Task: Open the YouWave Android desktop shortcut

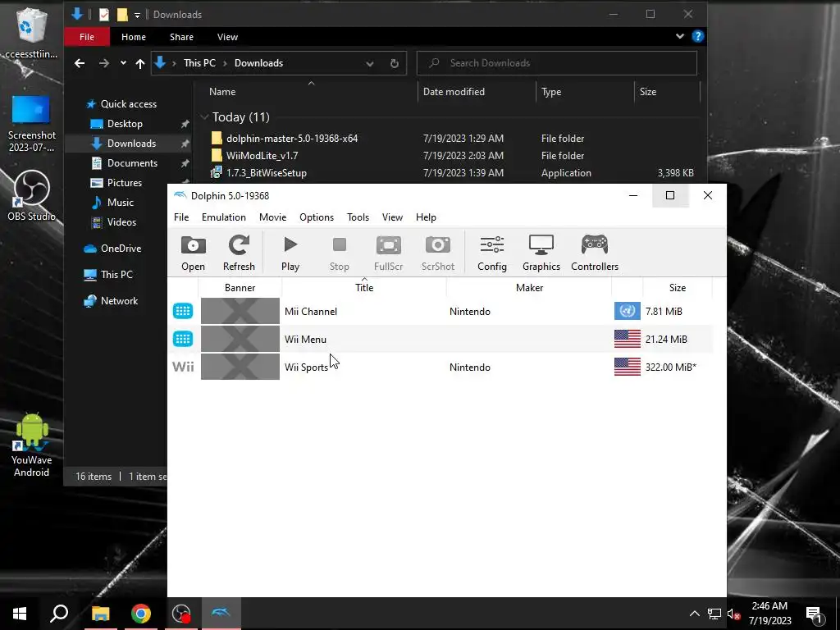Action: [32, 445]
